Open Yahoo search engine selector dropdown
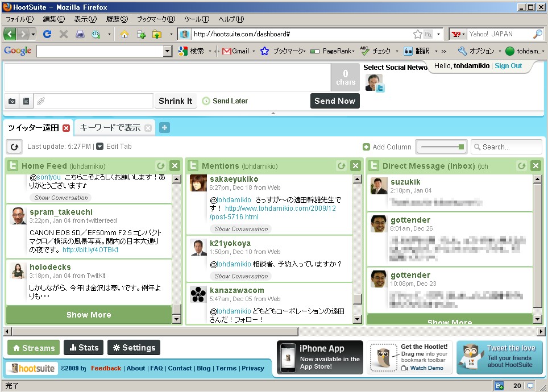This screenshot has width=548, height=392. click(464, 34)
